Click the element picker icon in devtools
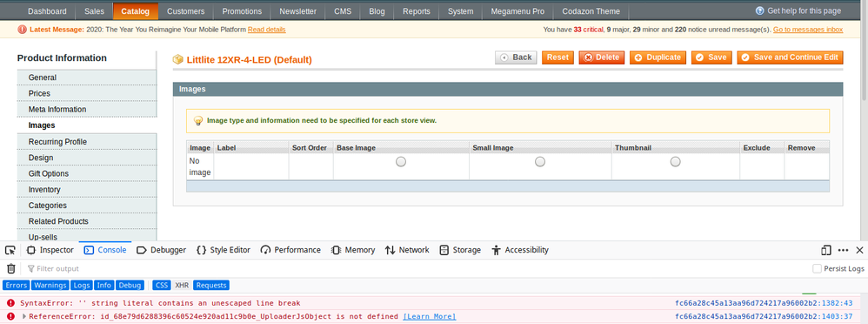Screen dimensions: 868x324 (10, 250)
